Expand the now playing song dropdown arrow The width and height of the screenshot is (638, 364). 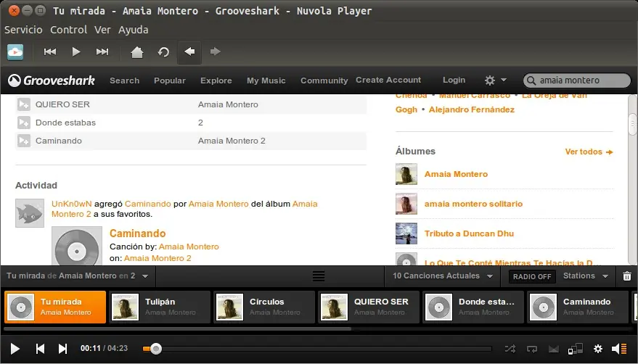click(145, 276)
